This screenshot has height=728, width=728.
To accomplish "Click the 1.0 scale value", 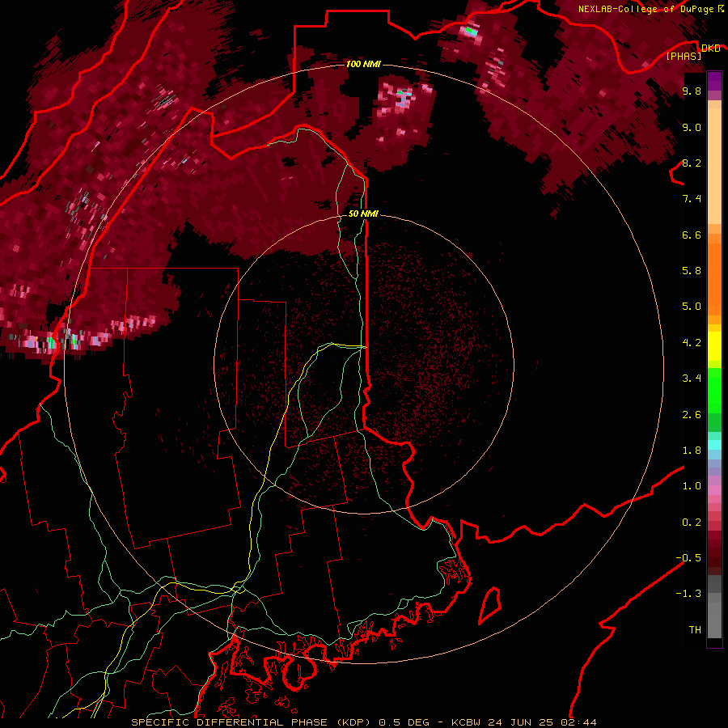I will (x=692, y=486).
